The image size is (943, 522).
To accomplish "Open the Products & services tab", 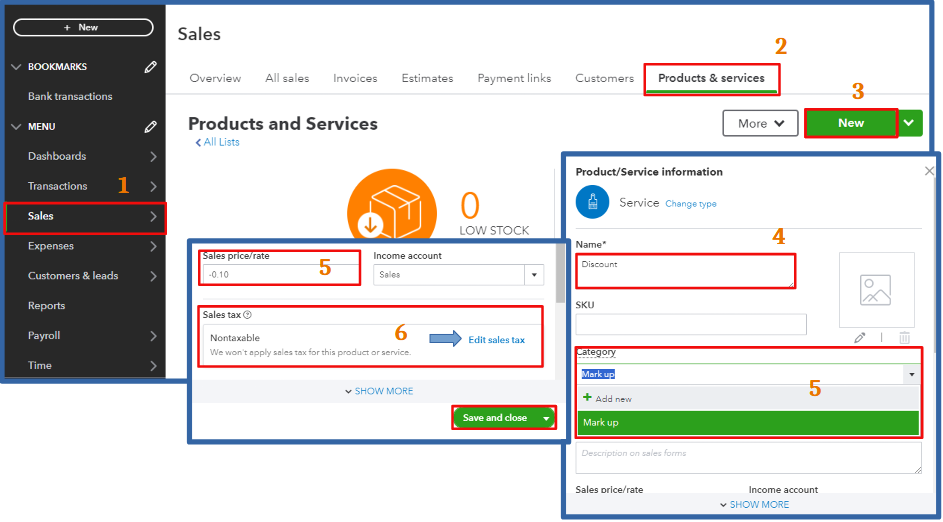I will tap(711, 78).
